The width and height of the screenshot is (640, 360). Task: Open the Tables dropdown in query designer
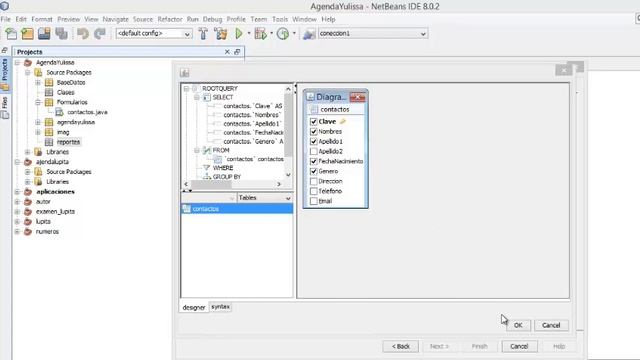[x=288, y=198]
